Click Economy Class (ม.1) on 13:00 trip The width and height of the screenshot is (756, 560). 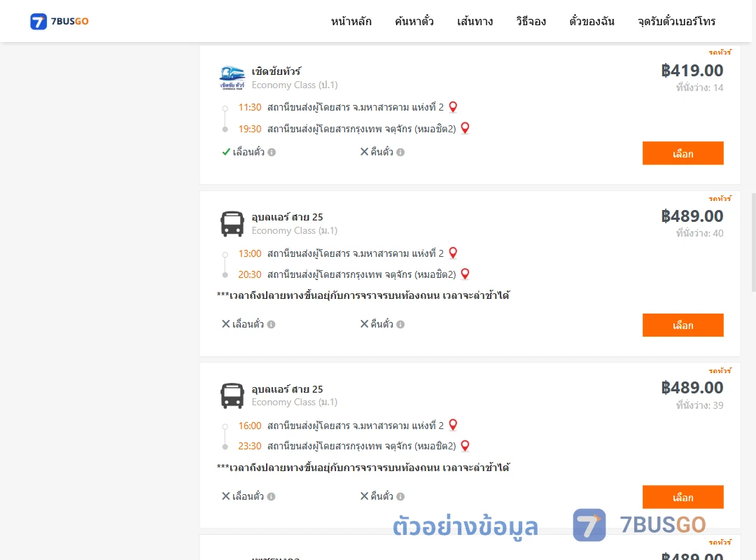click(x=295, y=230)
